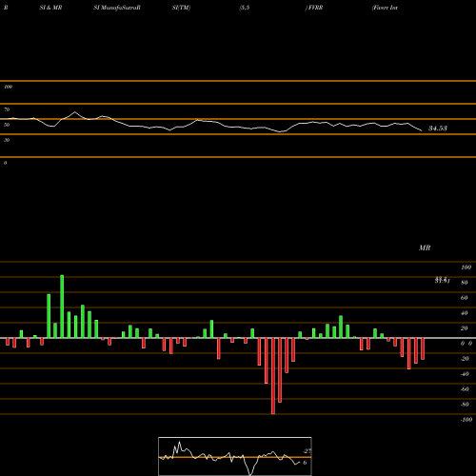The width and height of the screenshot is (476, 476).
Task: Click the -100 label on MR axis
Action: pyautogui.click(x=466, y=420)
